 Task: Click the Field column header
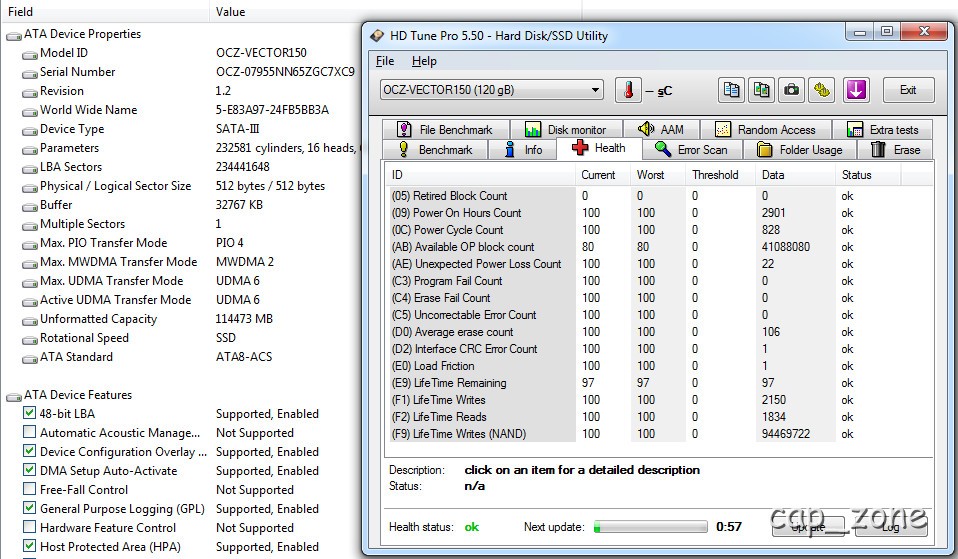(104, 12)
